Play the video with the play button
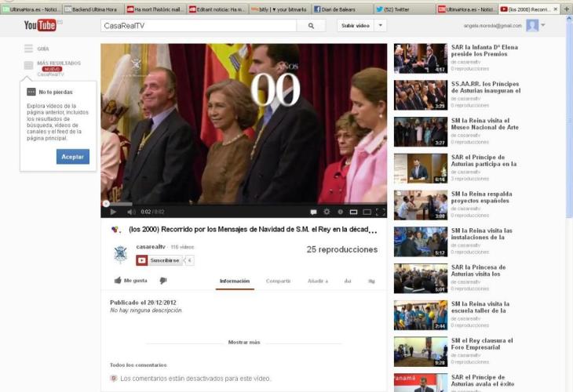The width and height of the screenshot is (573, 392). click(x=113, y=212)
